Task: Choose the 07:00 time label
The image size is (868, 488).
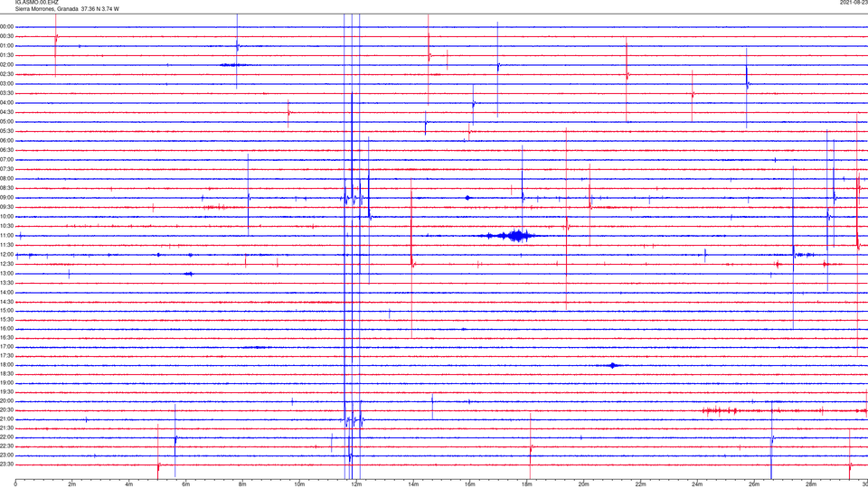Action: [x=7, y=160]
